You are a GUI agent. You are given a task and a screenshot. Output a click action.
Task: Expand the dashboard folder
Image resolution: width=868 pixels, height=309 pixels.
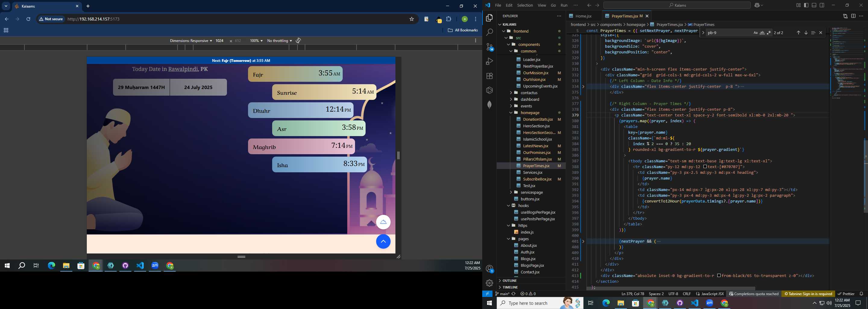coord(530,100)
